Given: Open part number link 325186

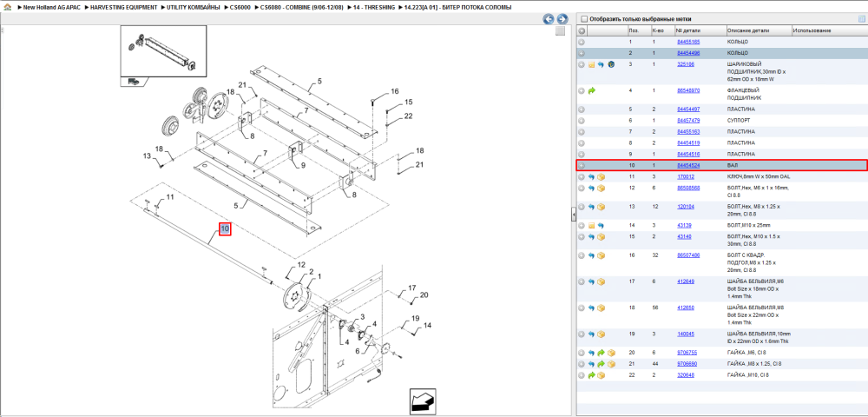Looking at the screenshot, I should tap(686, 64).
